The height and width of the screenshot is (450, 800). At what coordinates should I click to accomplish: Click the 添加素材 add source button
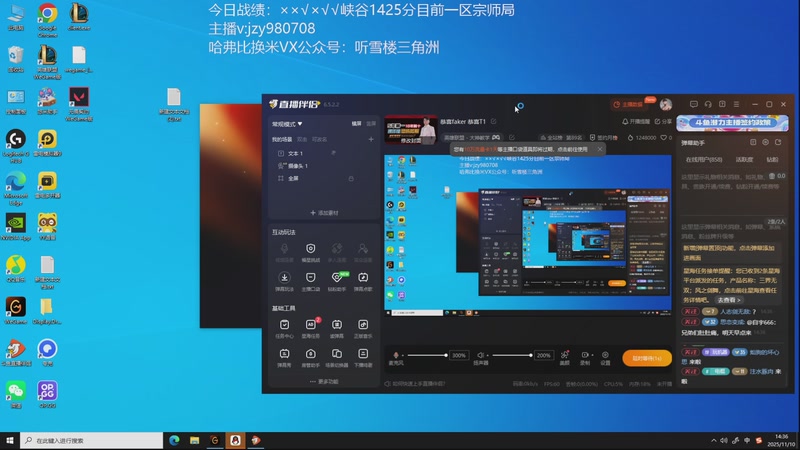point(324,213)
